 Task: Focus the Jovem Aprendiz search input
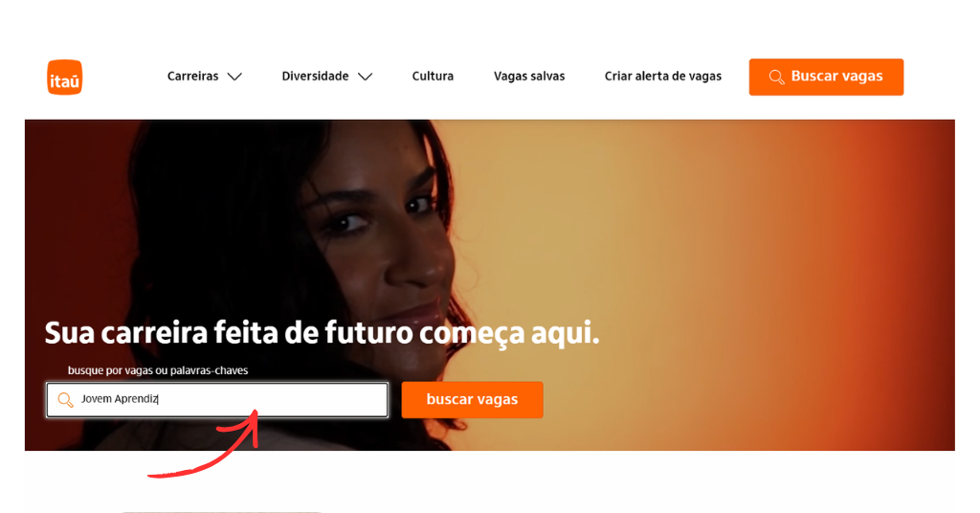(x=217, y=400)
